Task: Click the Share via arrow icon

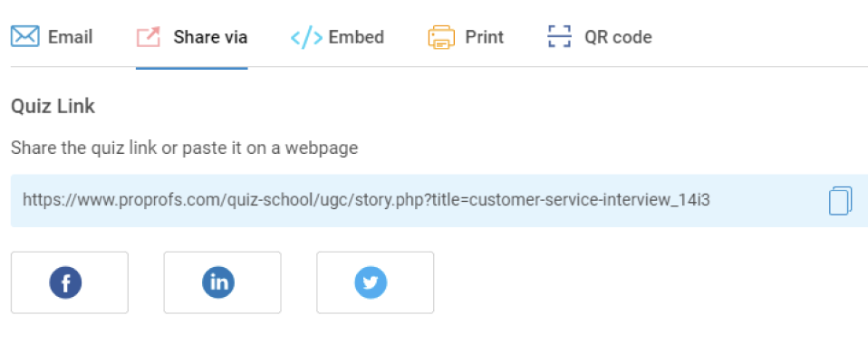Action: [x=149, y=37]
